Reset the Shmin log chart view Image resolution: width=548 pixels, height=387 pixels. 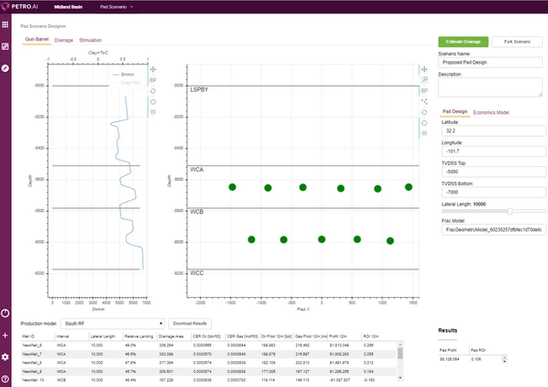pyautogui.click(x=153, y=91)
